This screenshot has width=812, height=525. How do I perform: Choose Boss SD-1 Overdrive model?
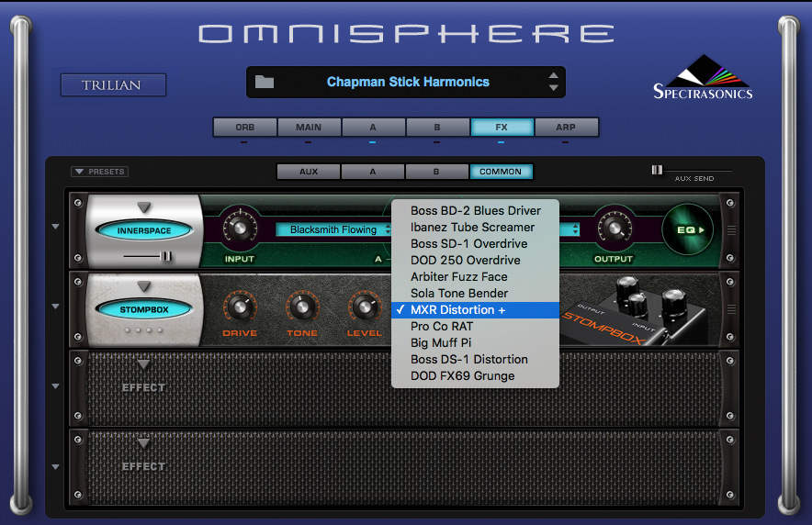coord(476,243)
